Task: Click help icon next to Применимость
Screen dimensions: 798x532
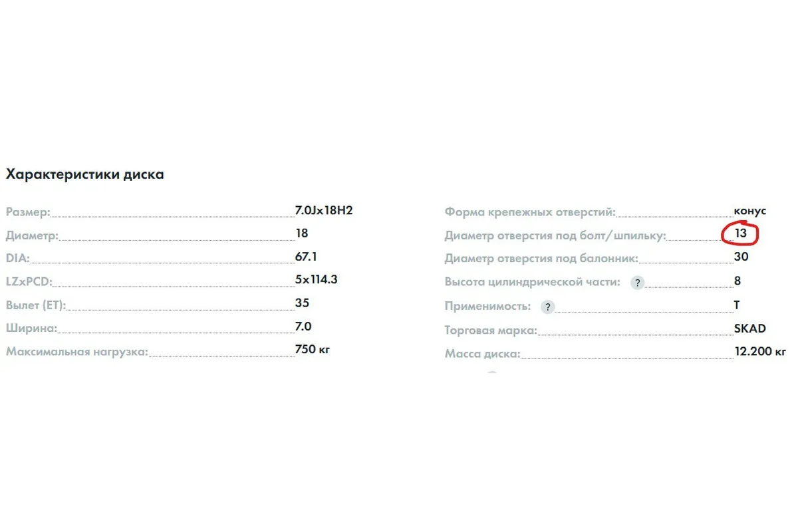Action: [x=547, y=307]
